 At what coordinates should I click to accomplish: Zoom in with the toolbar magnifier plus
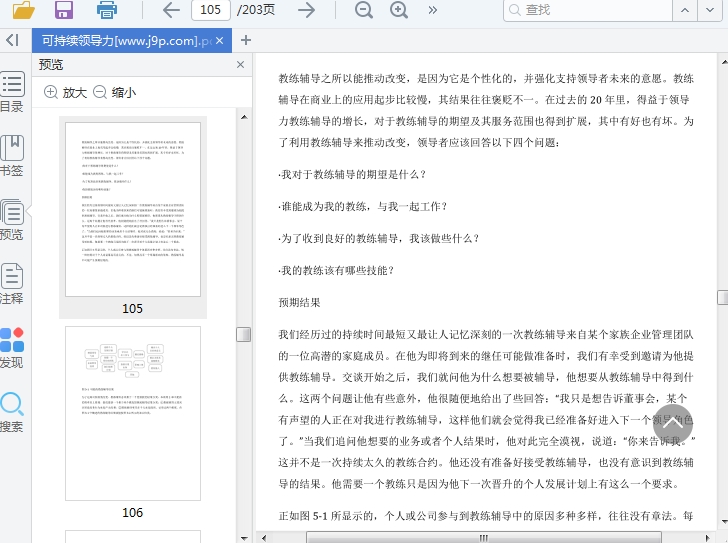[399, 10]
